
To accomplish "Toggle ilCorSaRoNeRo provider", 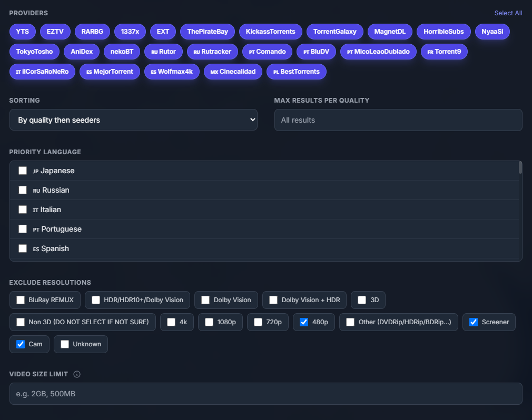I will tap(43, 72).
